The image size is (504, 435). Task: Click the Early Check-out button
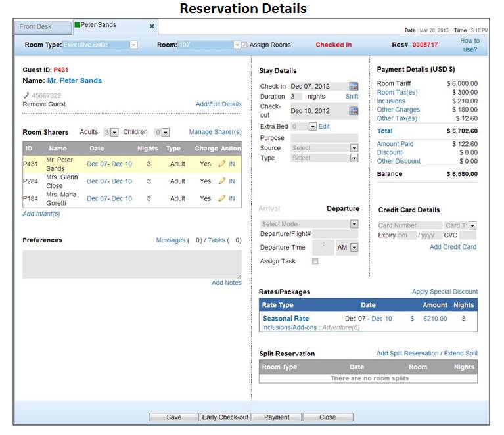tap(225, 417)
